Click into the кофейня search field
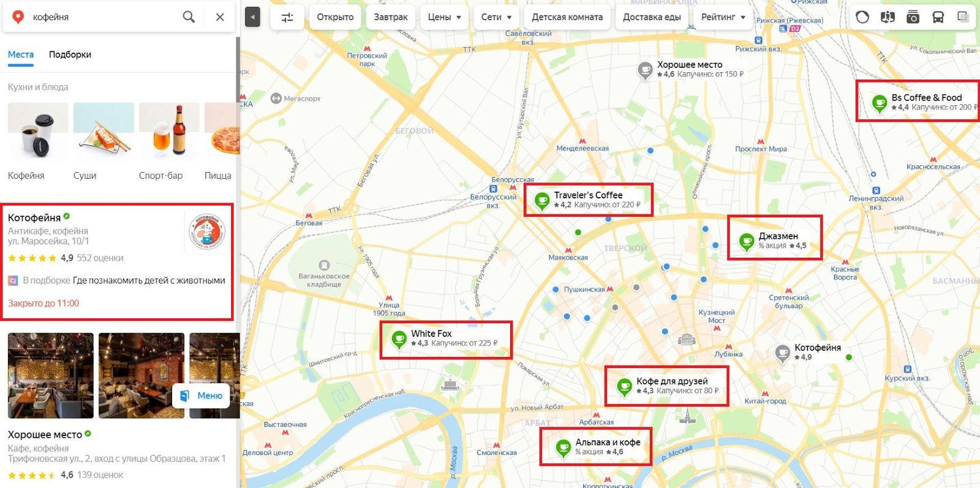The image size is (980, 488). coord(104,17)
